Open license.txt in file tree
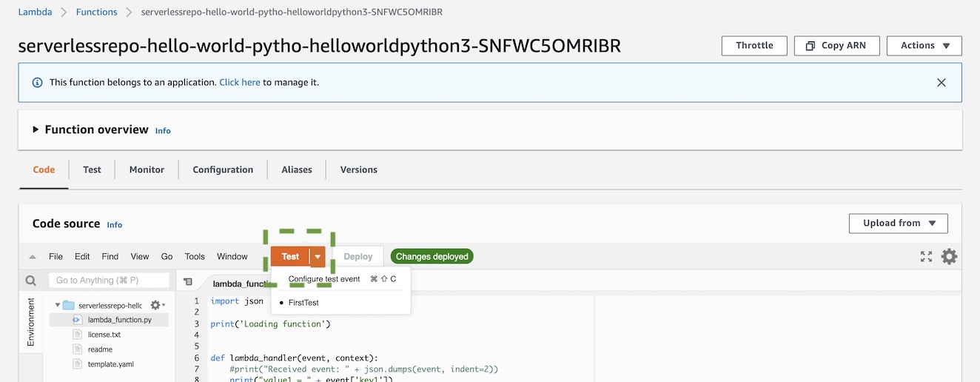 coord(104,335)
